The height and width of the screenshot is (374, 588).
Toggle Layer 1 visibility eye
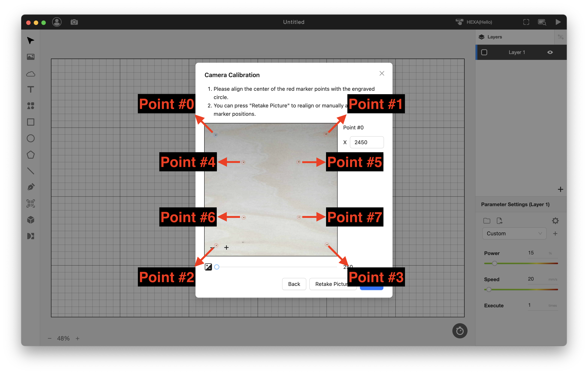click(550, 52)
